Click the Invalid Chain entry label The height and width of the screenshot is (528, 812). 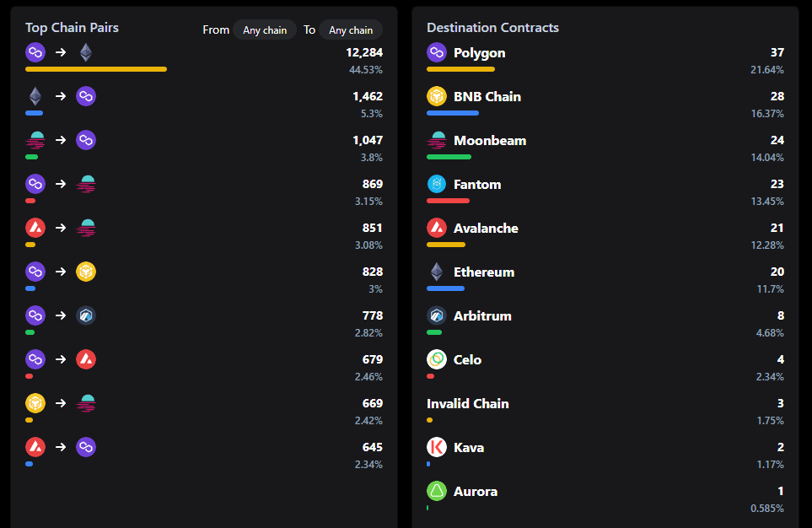(x=468, y=404)
